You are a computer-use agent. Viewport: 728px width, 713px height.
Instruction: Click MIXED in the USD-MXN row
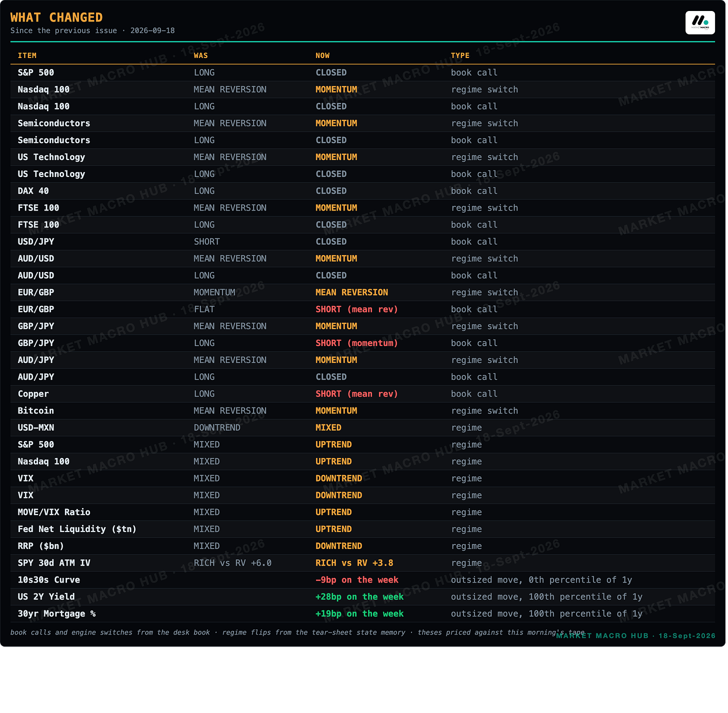328,427
